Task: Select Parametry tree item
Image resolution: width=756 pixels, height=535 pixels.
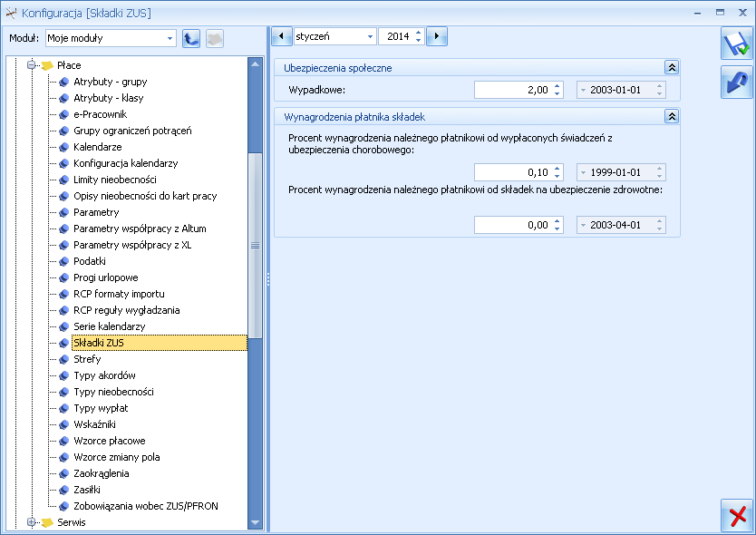Action: pos(96,213)
